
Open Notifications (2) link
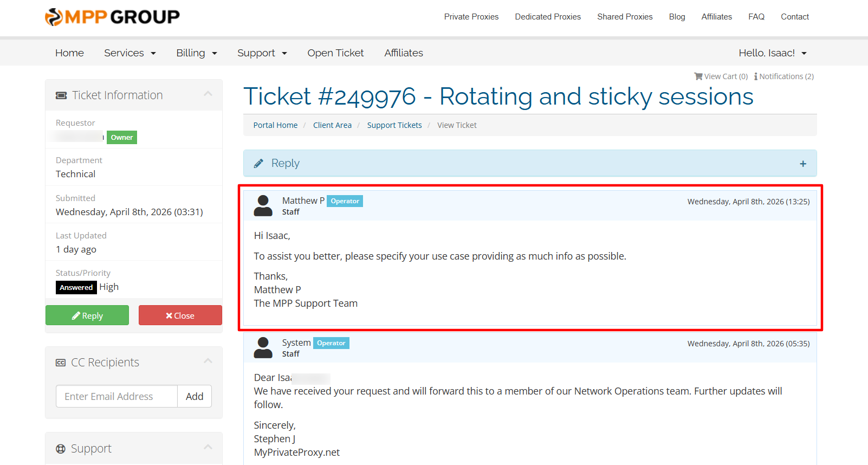coord(784,76)
